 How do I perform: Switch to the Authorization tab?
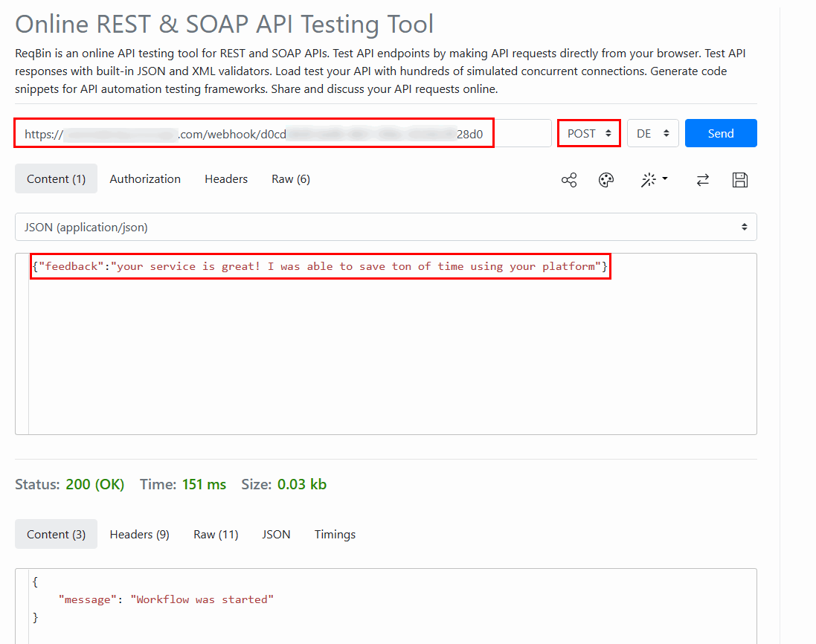pos(145,178)
